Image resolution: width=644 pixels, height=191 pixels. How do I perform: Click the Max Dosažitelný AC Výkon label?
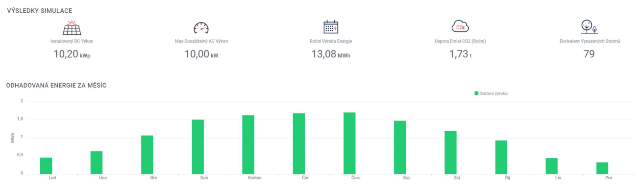click(201, 41)
